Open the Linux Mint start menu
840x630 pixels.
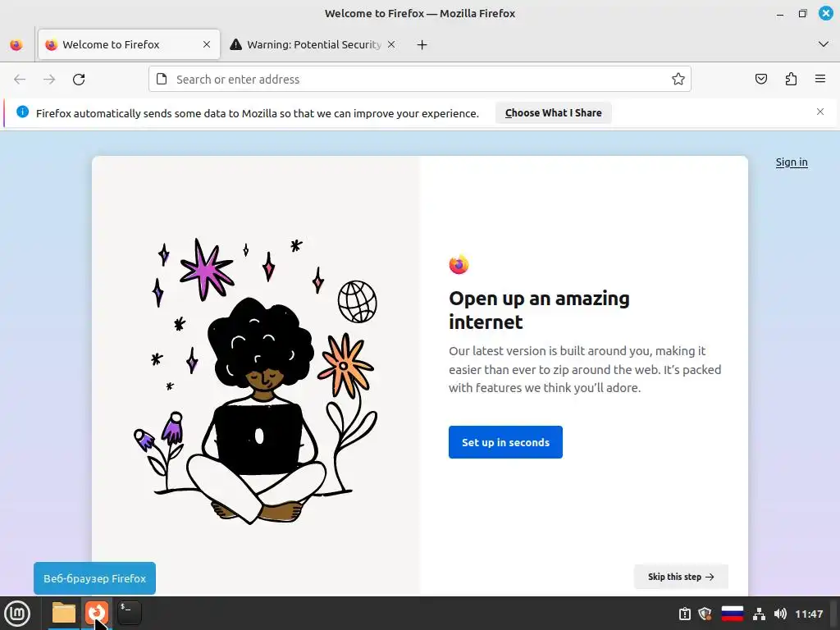coord(17,614)
